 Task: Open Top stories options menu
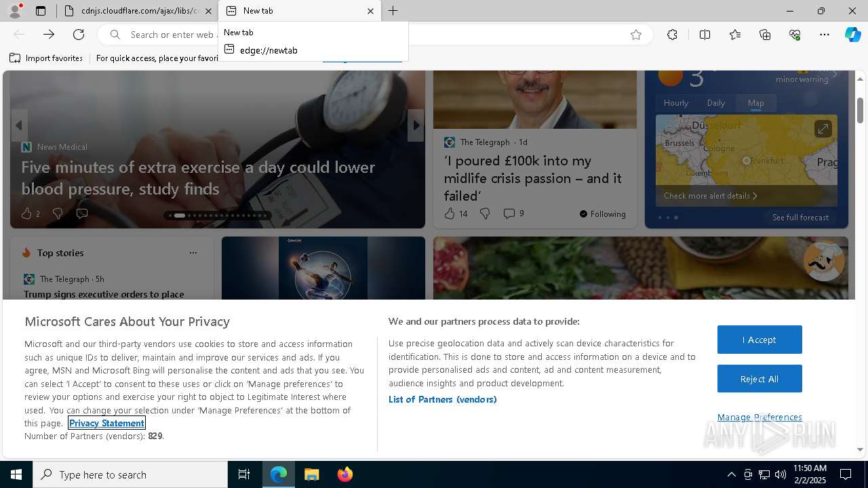coord(193,253)
